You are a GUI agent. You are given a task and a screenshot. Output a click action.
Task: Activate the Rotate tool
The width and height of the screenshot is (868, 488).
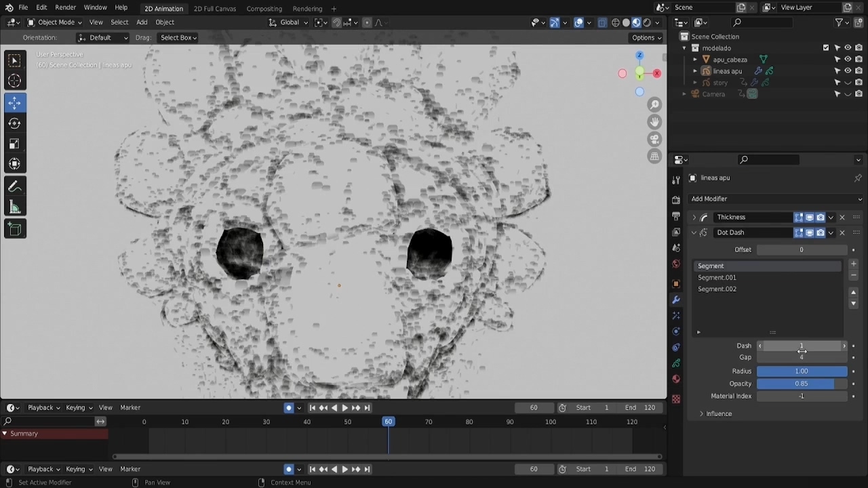[14, 123]
